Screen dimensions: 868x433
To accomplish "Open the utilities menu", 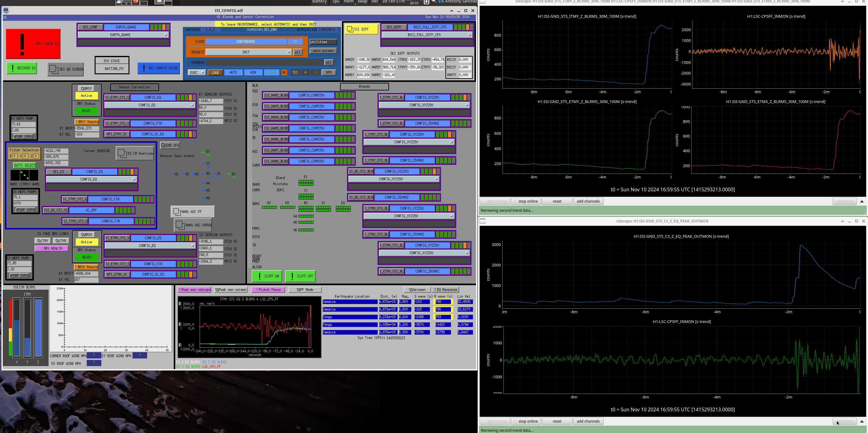I will coord(323,42).
